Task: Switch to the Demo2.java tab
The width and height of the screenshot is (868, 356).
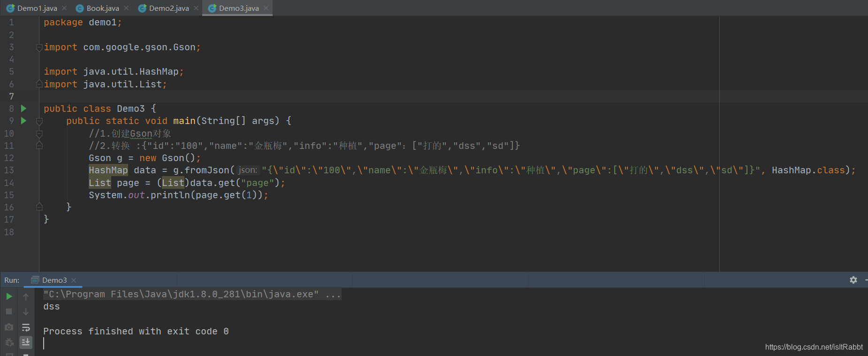Action: pyautogui.click(x=169, y=8)
